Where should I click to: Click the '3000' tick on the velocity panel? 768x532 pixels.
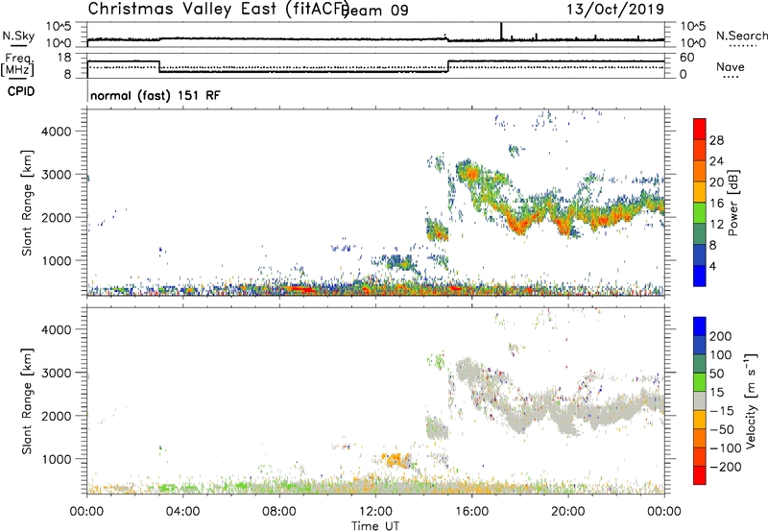click(x=57, y=373)
